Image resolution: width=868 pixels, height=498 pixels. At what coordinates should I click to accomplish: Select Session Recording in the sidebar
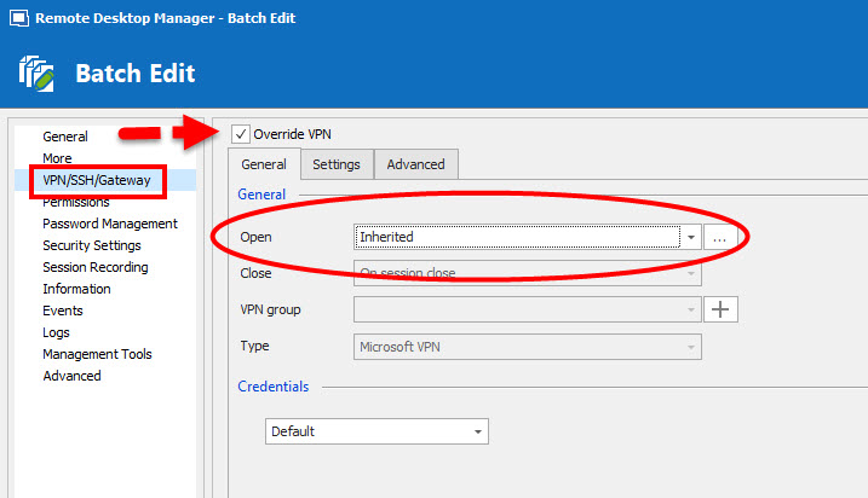click(x=95, y=267)
